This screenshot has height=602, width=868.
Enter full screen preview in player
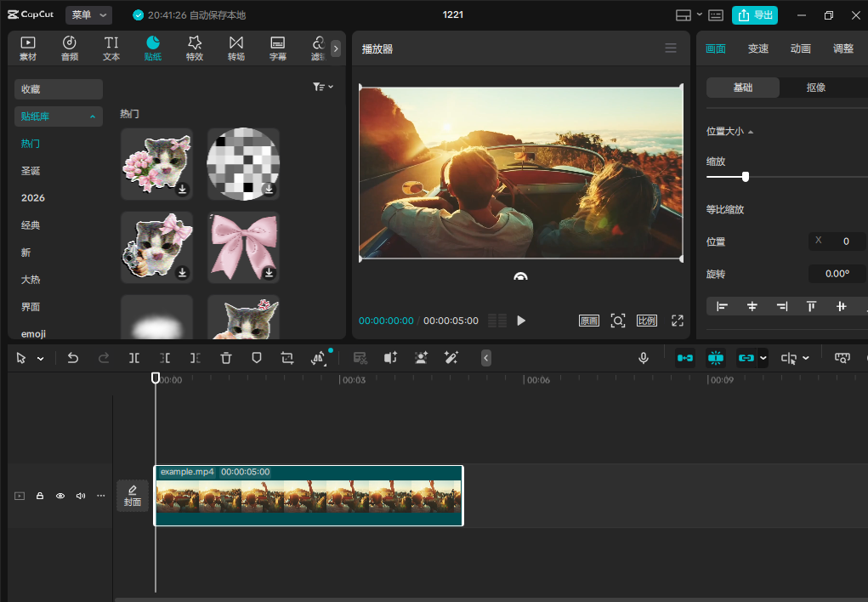click(678, 321)
